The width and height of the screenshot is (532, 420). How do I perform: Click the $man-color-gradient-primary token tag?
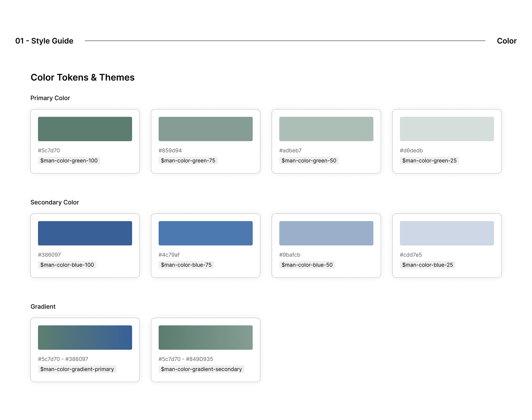77,369
